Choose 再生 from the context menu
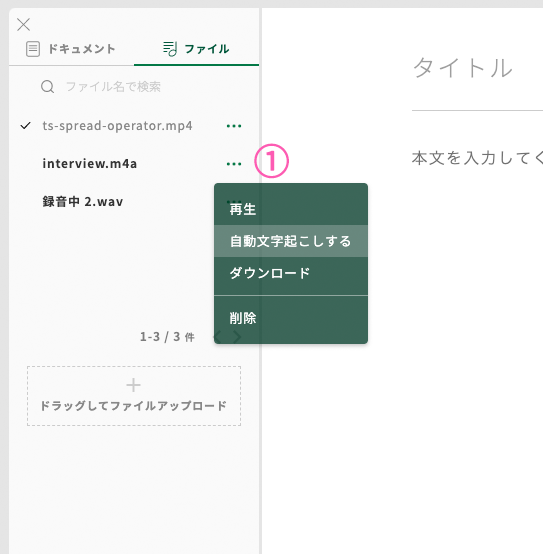 tap(291, 209)
